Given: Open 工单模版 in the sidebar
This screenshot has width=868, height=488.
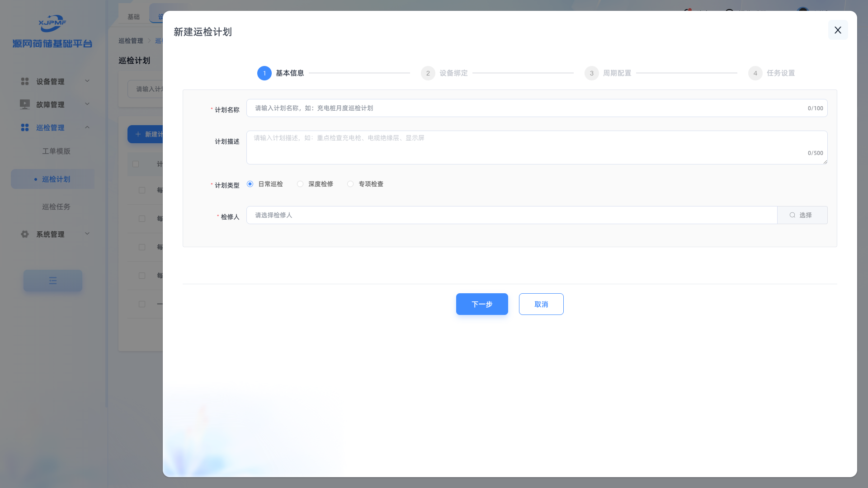Looking at the screenshot, I should [56, 151].
